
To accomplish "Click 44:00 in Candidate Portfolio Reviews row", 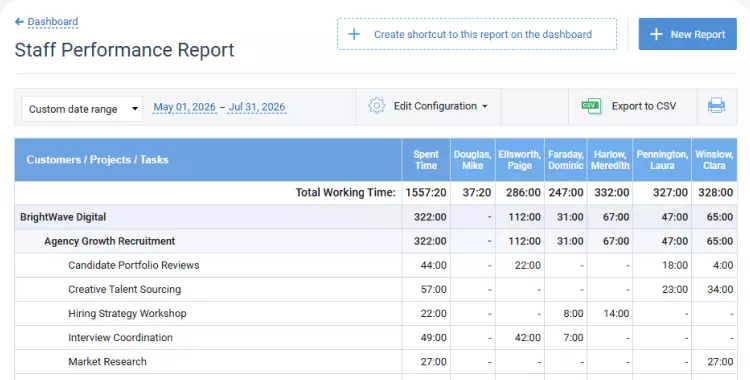I will [x=433, y=265].
